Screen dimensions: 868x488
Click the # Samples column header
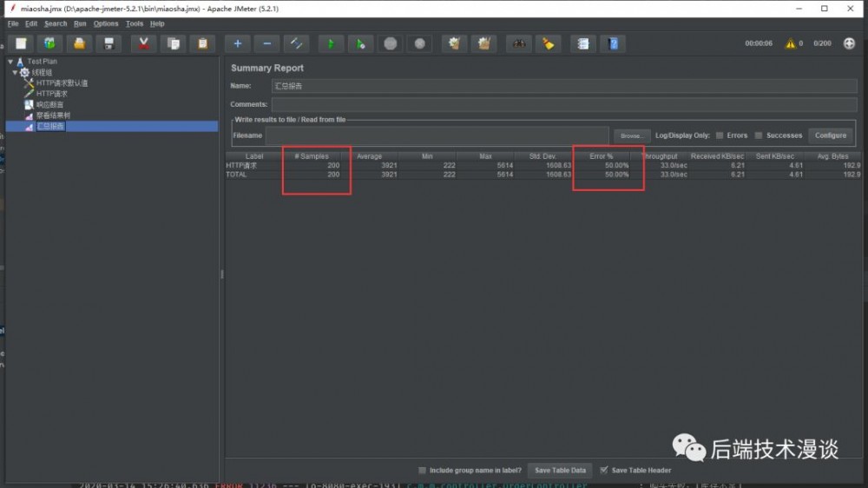(x=312, y=156)
